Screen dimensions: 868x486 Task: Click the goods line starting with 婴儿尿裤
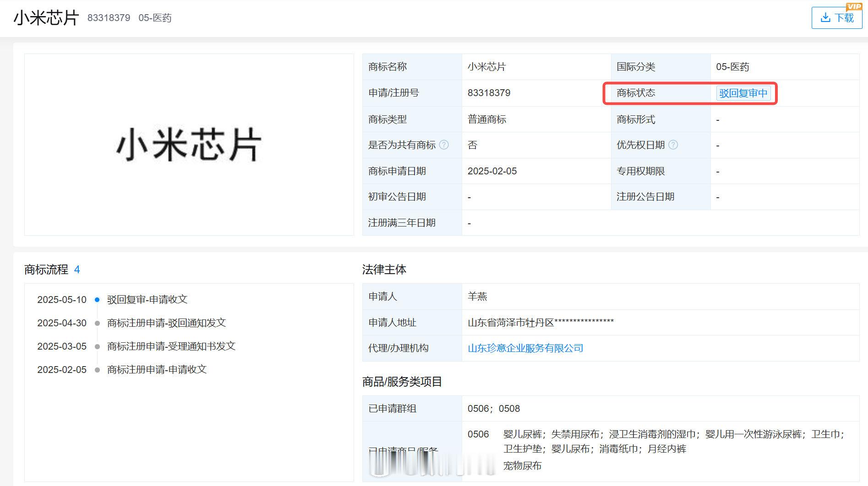click(x=674, y=434)
